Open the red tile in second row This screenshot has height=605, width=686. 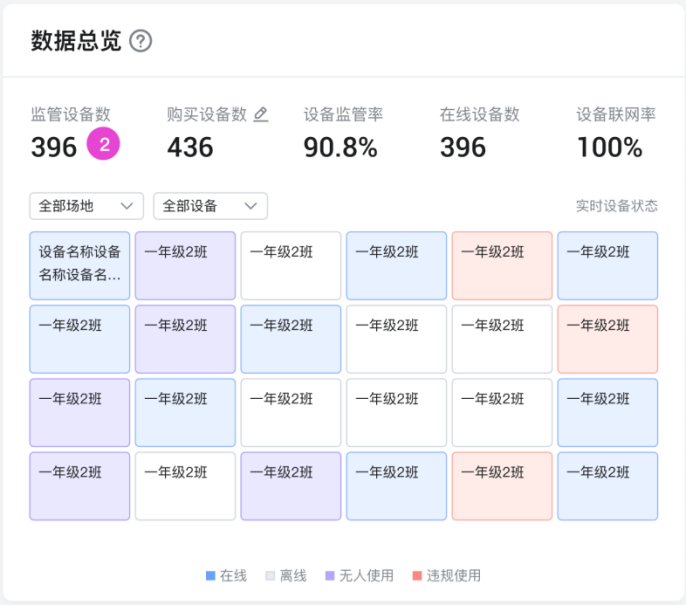click(x=608, y=339)
